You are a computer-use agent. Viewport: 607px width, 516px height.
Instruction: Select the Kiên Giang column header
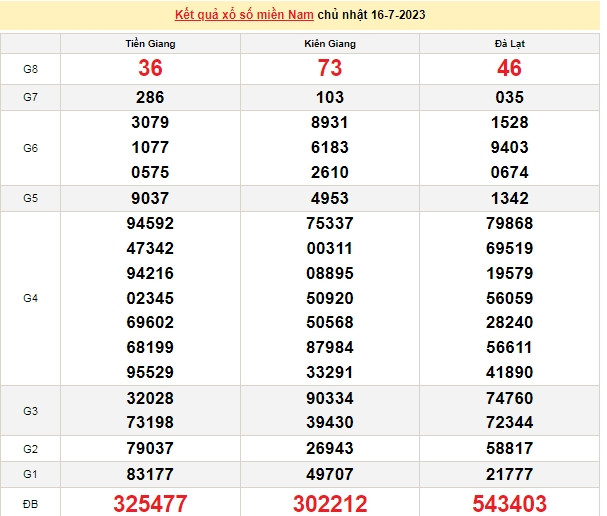tap(330, 44)
